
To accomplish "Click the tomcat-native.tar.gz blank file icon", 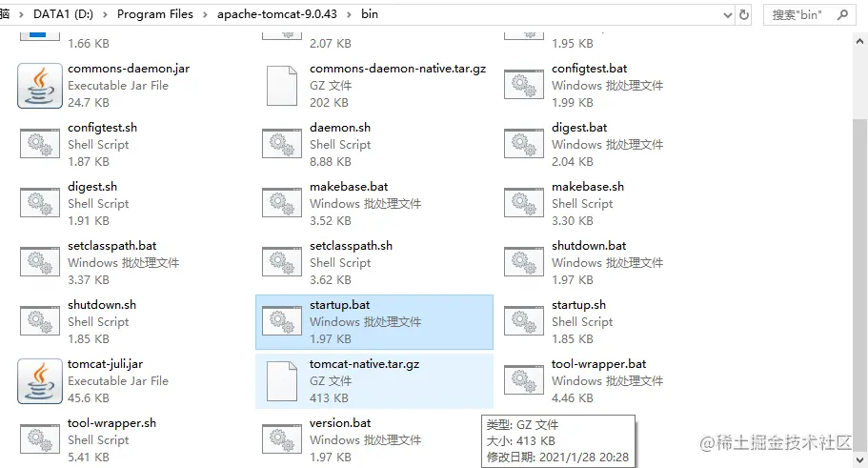I will click(x=282, y=381).
